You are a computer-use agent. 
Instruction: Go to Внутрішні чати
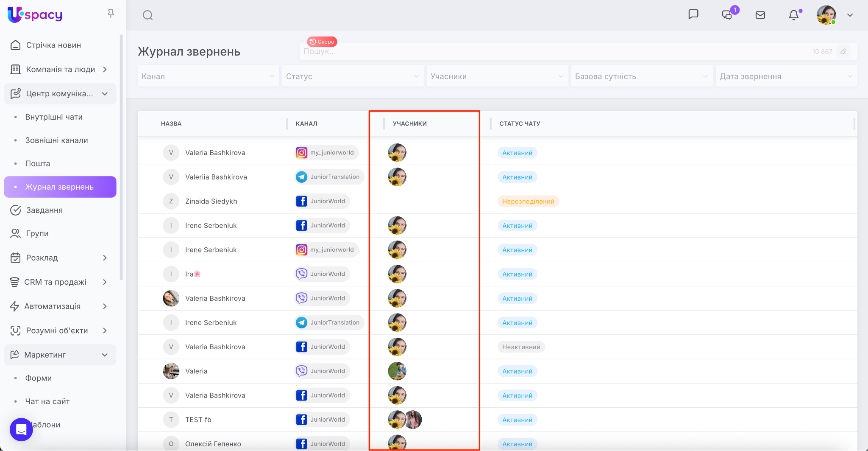(54, 117)
